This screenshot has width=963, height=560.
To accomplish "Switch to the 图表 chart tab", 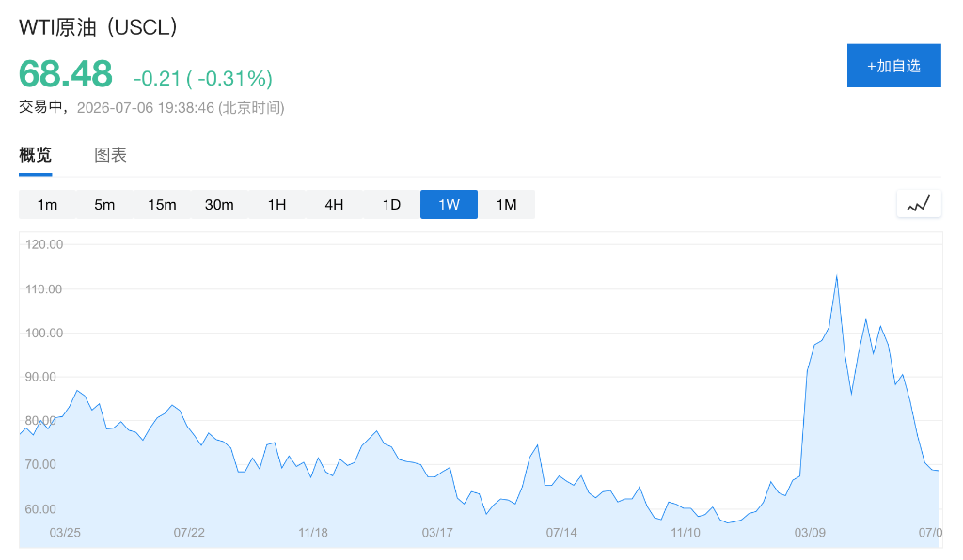I will pos(111,155).
